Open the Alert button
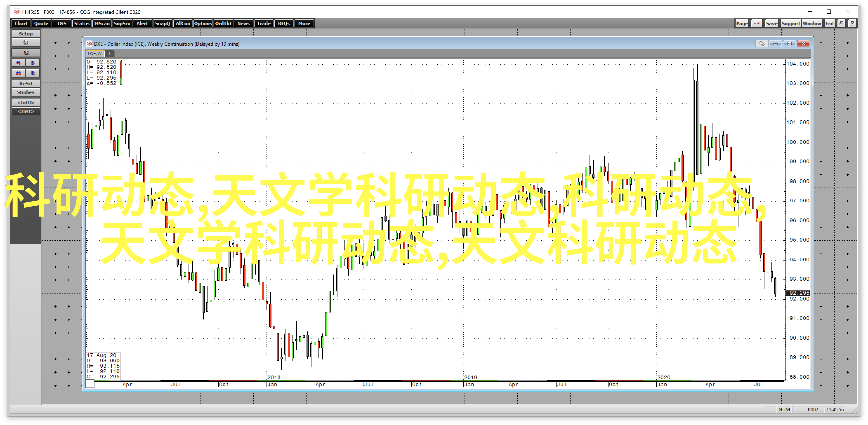Viewport: 868px width, 425px height. pyautogui.click(x=142, y=23)
